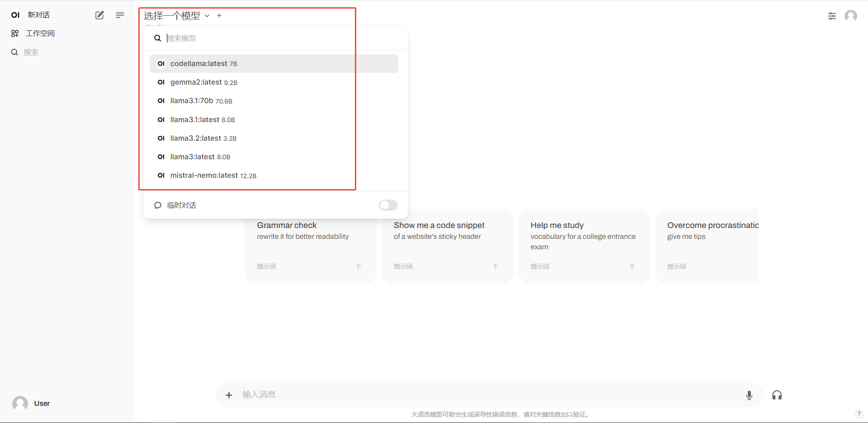Click the OI icon beside mistral-nemo:latest

161,176
